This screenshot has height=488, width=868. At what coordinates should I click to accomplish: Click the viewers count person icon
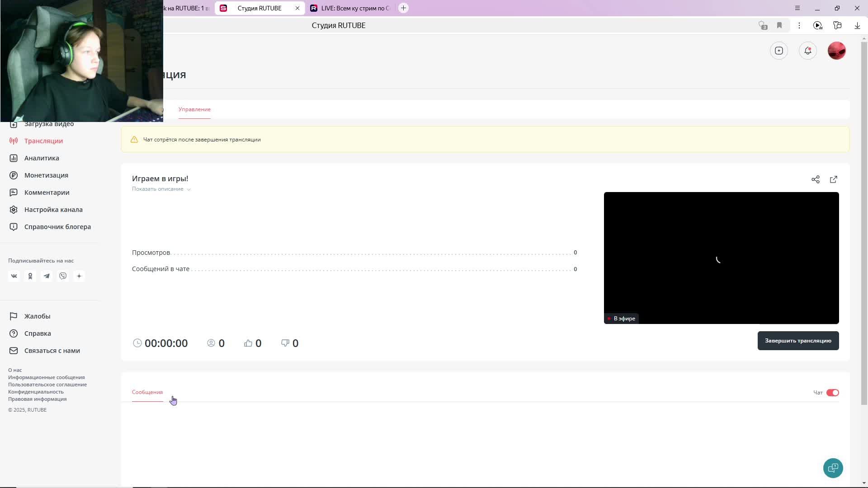(211, 343)
